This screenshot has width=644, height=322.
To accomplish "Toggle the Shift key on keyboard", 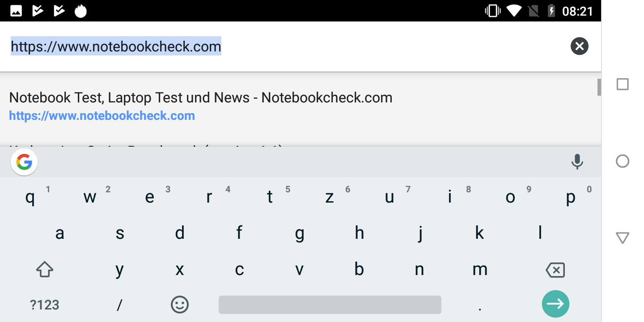I will click(45, 270).
